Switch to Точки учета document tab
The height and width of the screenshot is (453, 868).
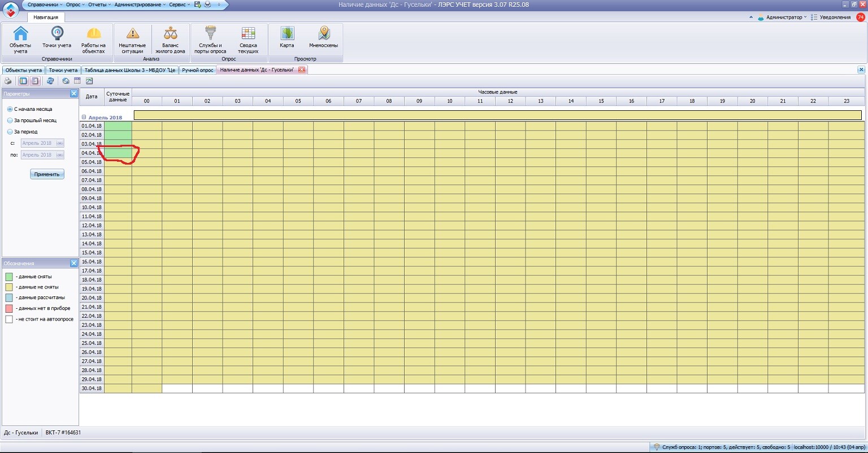[x=63, y=70]
